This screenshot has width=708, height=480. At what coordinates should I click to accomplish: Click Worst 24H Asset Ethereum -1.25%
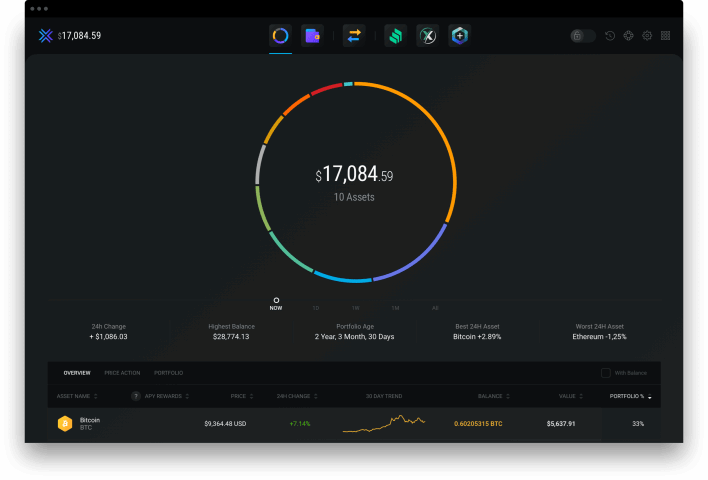600,336
